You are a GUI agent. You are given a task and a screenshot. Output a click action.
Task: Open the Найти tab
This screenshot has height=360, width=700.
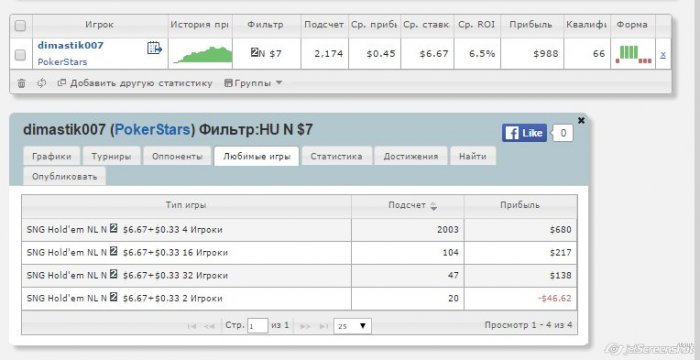coord(473,156)
